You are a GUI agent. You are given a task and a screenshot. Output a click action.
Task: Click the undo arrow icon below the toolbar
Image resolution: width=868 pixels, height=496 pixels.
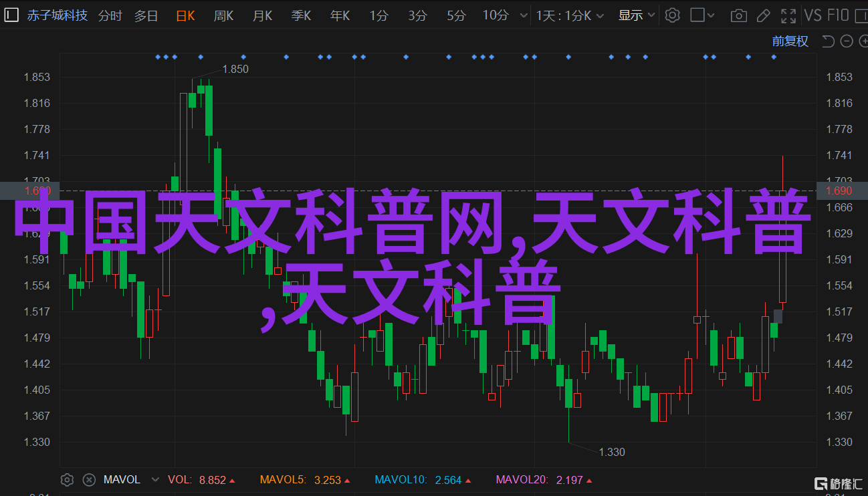click(828, 41)
